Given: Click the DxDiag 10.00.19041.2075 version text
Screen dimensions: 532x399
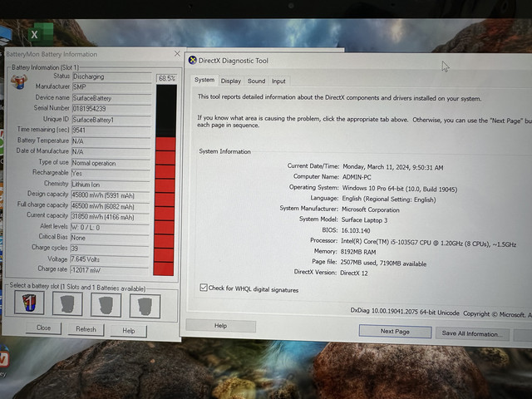Looking at the screenshot, I should coord(405,312).
